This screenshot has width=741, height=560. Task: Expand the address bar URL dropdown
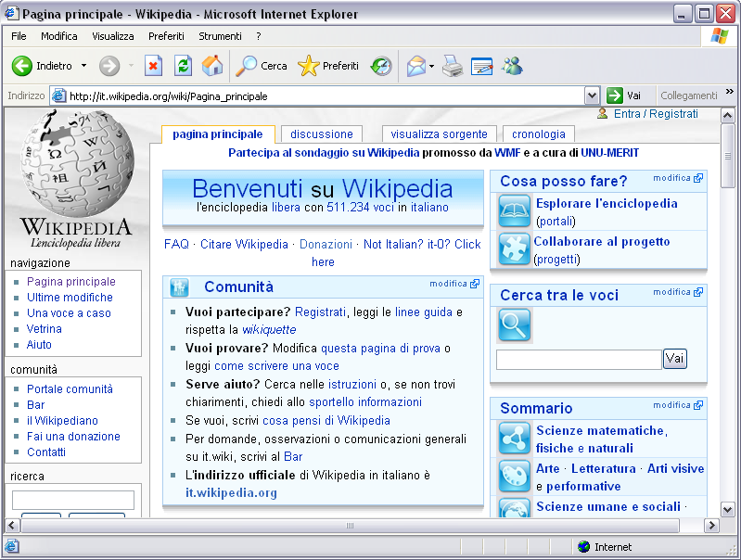(x=592, y=95)
